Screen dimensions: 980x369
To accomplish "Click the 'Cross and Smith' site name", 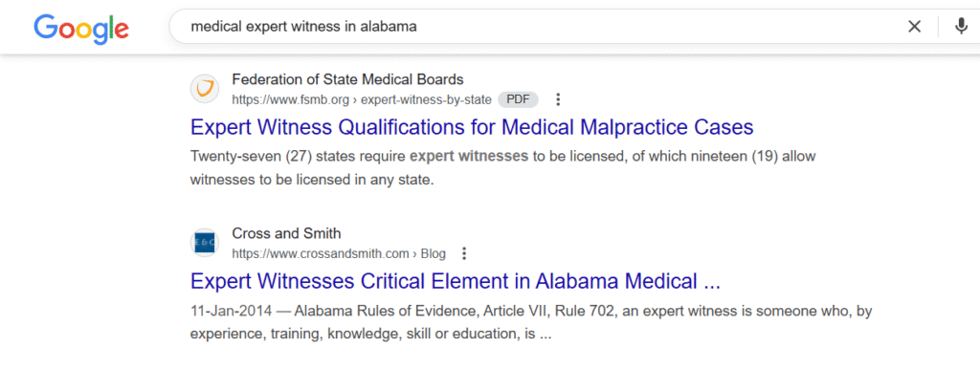I will coord(286,233).
